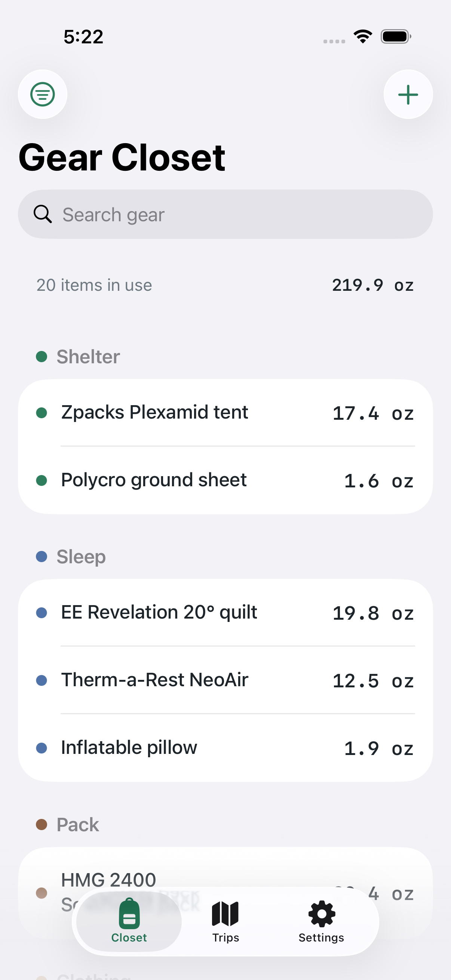Tap the 219.9 oz total weight
This screenshot has width=451, height=980.
tap(372, 285)
